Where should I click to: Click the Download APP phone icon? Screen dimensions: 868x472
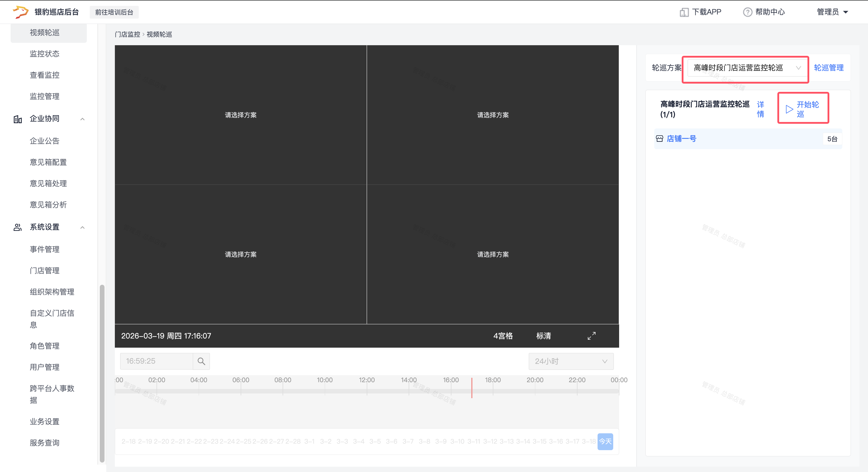pos(684,12)
